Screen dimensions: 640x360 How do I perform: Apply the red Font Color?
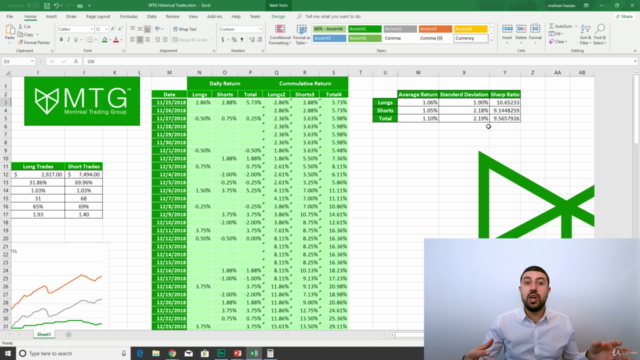coord(116,40)
